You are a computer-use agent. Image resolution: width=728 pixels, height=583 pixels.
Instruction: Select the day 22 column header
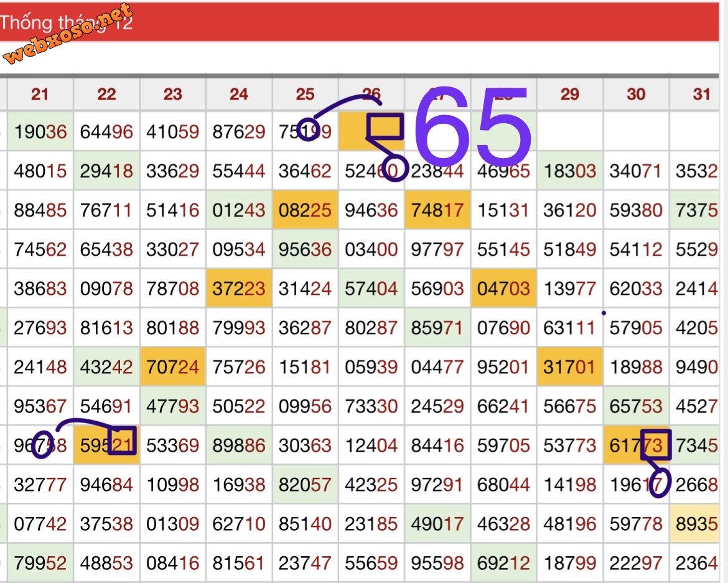pos(106,94)
